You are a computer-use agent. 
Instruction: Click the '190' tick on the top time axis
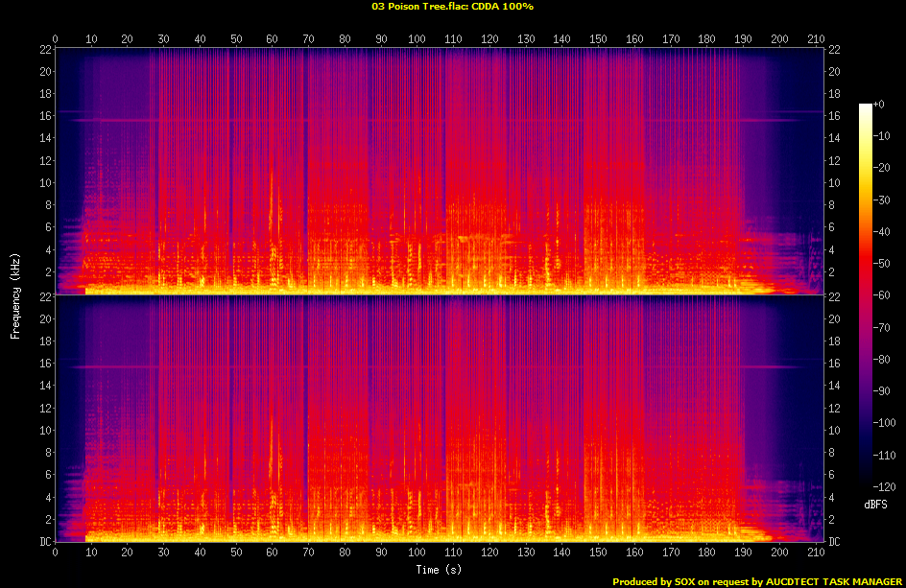[x=743, y=39]
